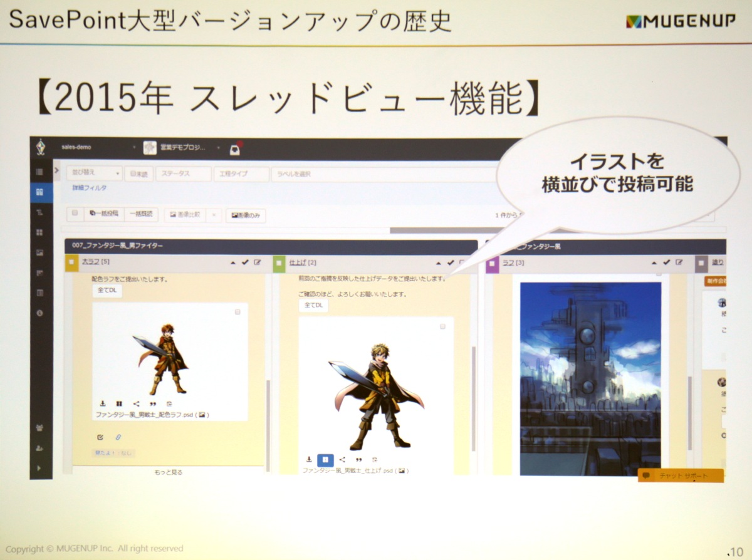Viewport: 752px width, 560px height.
Task: Click the share icon under 配色ラフ image
Action: click(x=136, y=404)
